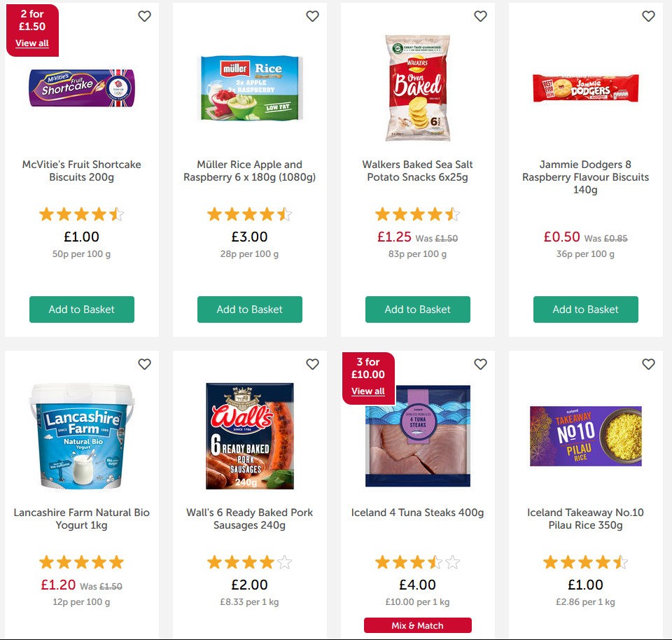Click the heart icon on Iceland Takeaway Pilau Rice
672x640 pixels.
tap(648, 364)
